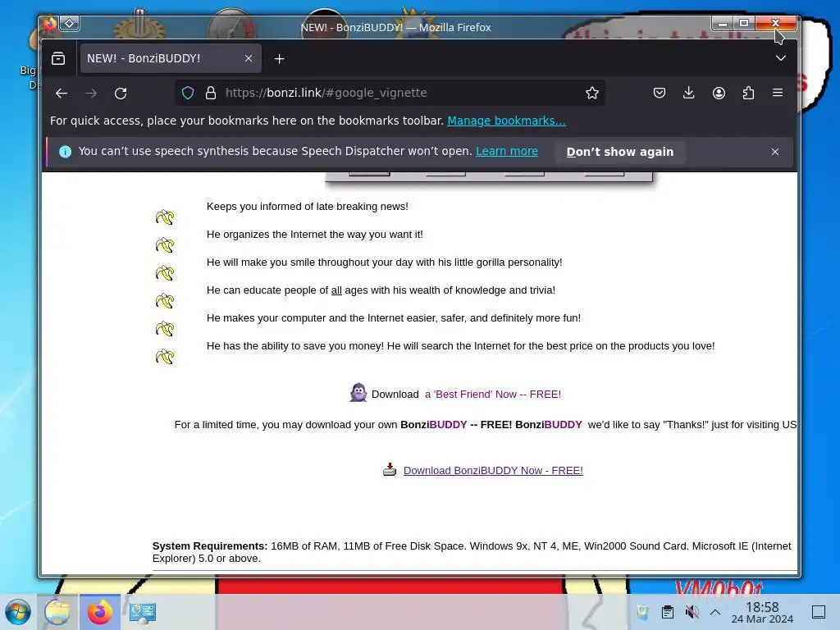
Task: Click Download BonziBUDDY Now - FREE! link
Action: [x=493, y=470]
